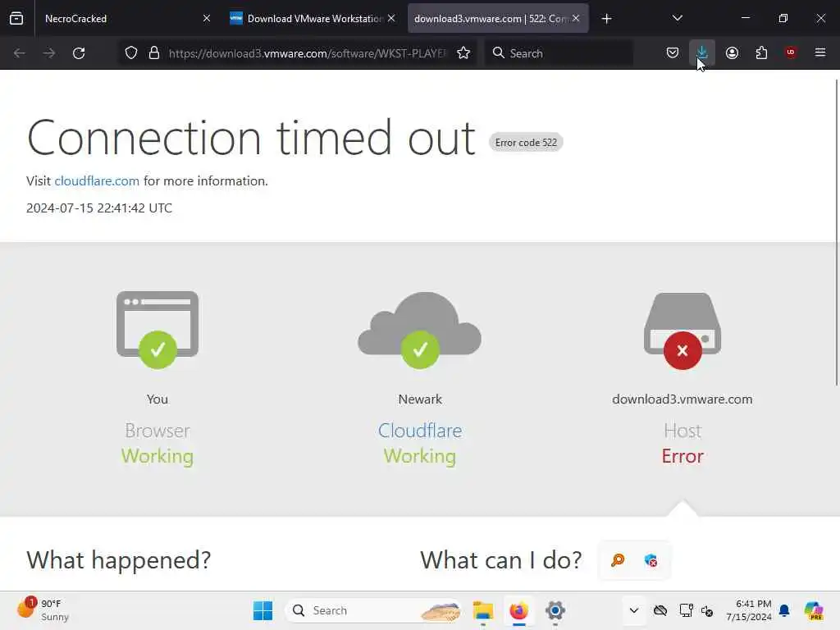Screen dimensions: 840x630
Task: Open network display tray icon
Action: 686,610
